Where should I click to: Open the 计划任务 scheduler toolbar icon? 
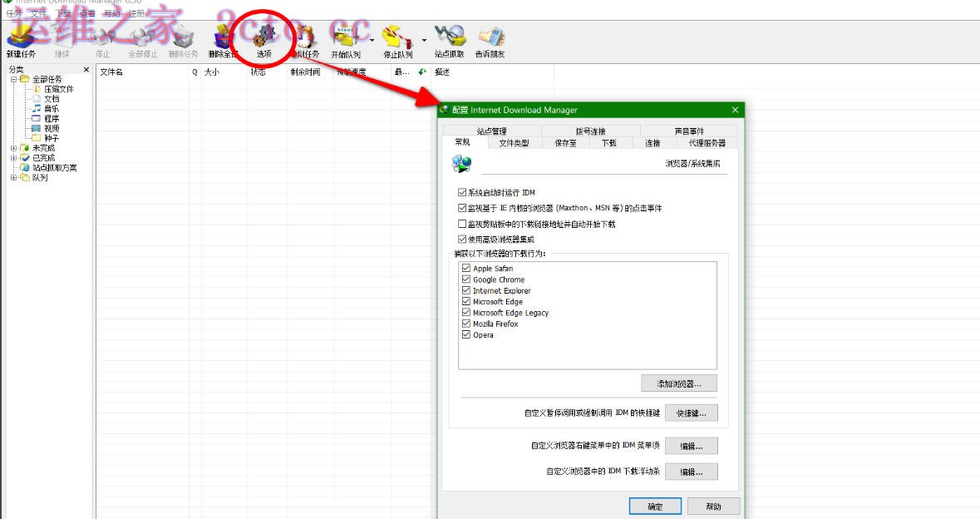(306, 42)
